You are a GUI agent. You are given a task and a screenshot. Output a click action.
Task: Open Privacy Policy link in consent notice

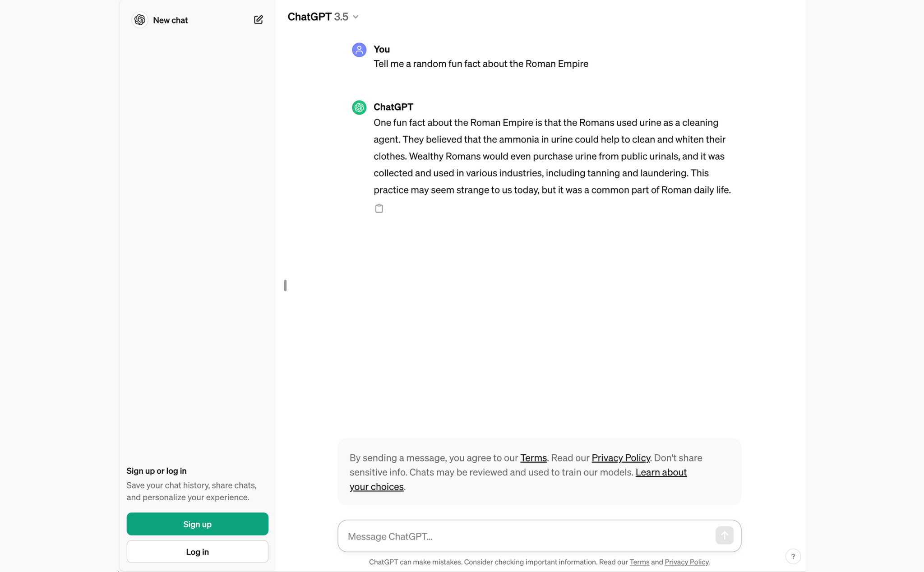click(x=621, y=458)
